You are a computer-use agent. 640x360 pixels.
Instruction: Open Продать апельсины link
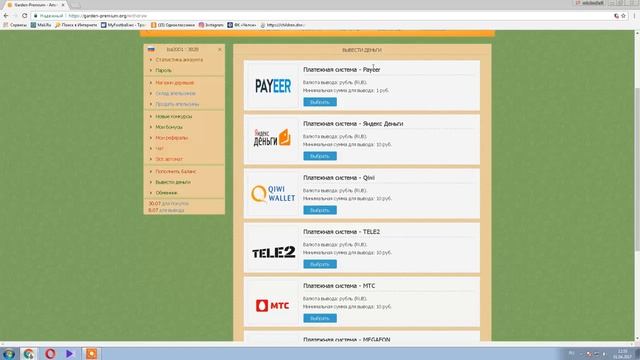coord(177,104)
